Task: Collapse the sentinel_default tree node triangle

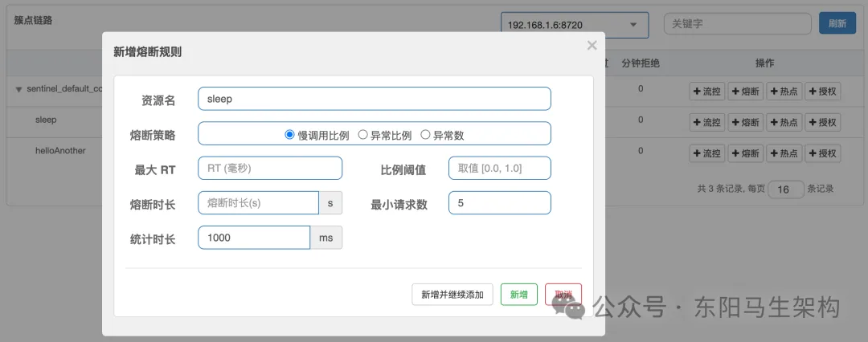Action: (x=18, y=89)
